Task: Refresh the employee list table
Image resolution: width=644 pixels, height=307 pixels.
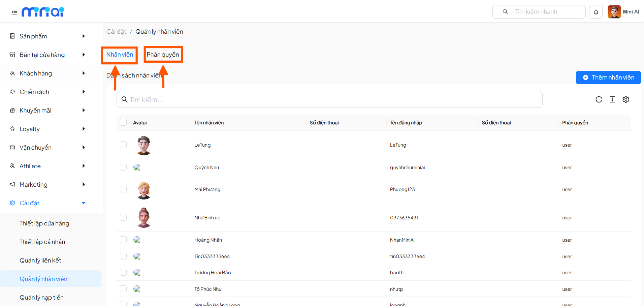Action: click(599, 99)
